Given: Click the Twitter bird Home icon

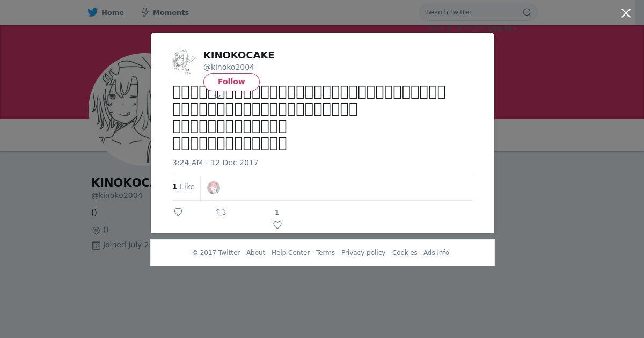Looking at the screenshot, I should tap(93, 12).
